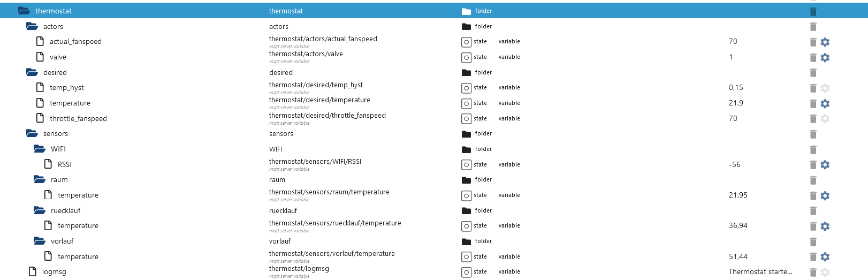This screenshot has height=280, width=868.
Task: Delete the thermostat root folder via trash
Action: [x=813, y=11]
